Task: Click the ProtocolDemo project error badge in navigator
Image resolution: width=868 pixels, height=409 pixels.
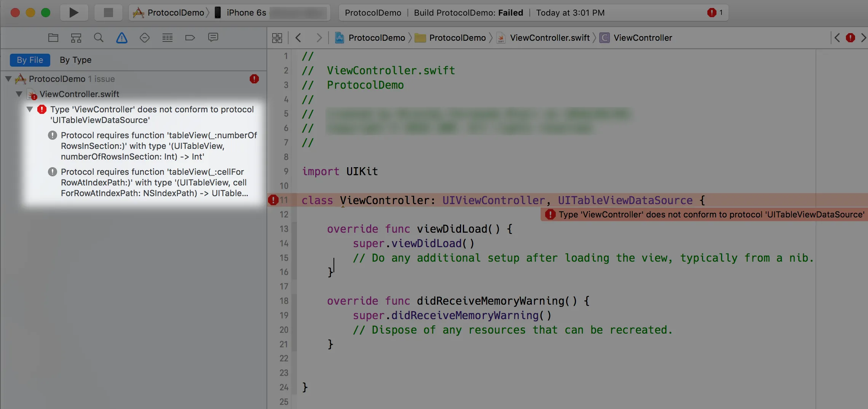Action: tap(254, 79)
